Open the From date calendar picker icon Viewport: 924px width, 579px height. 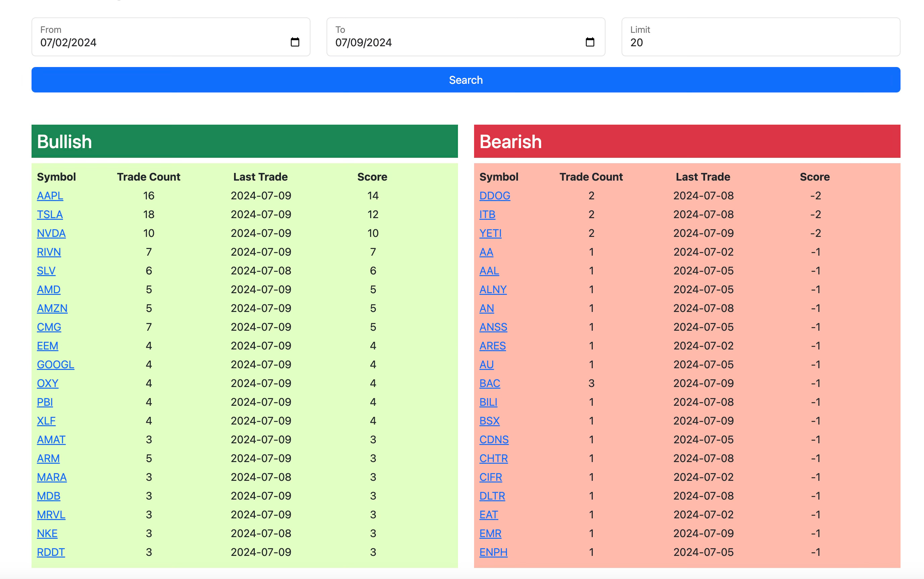(295, 42)
